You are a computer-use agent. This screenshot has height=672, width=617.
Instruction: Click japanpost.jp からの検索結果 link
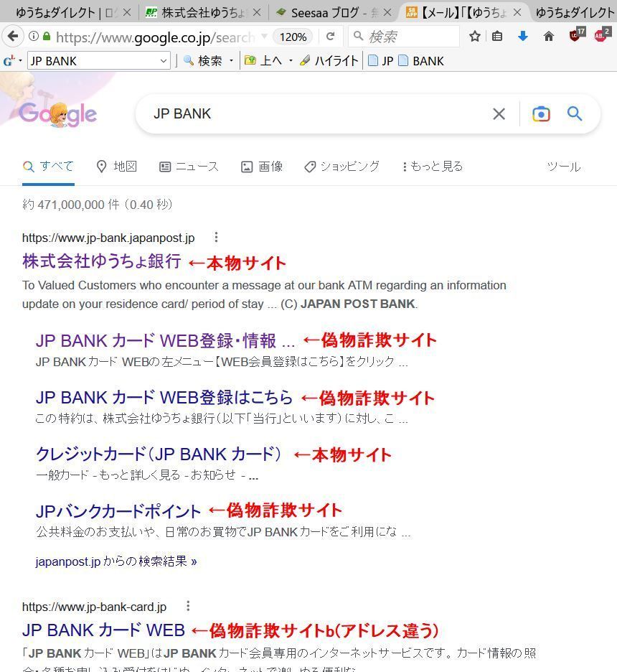point(116,561)
